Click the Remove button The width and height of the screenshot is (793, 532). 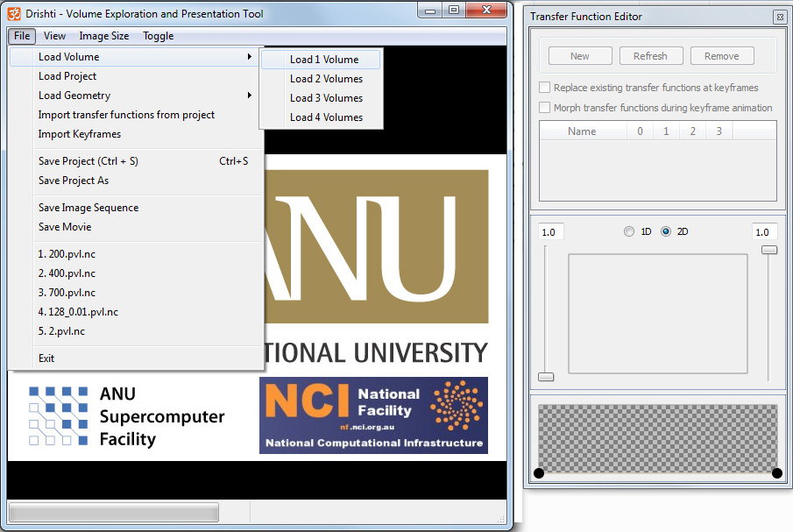point(722,56)
